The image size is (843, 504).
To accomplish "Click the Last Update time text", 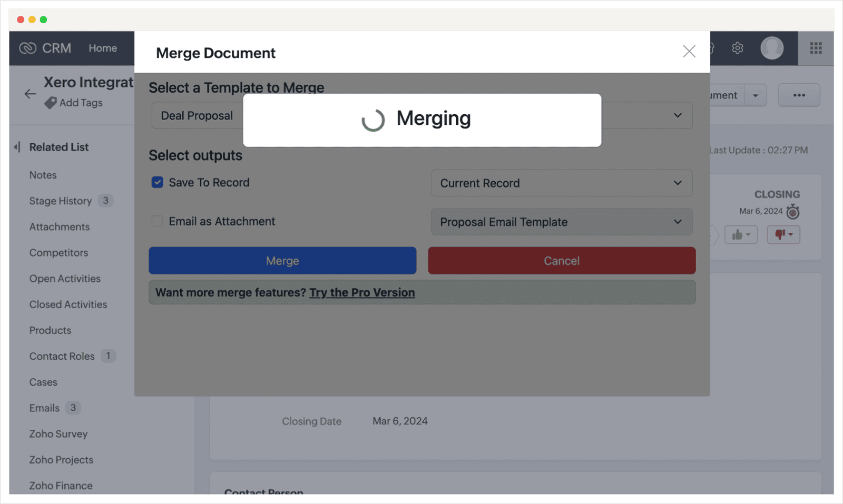I will pos(759,150).
